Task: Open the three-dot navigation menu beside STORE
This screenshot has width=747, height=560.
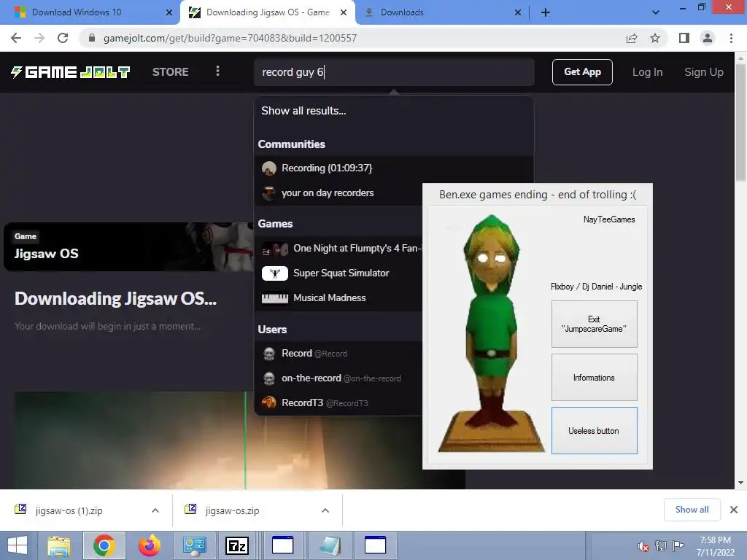Action: (x=217, y=71)
